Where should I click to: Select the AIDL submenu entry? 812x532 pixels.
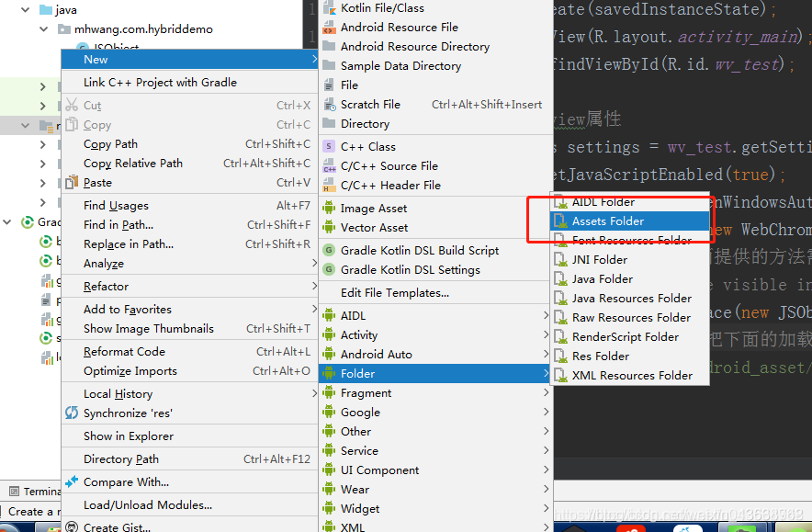(435, 315)
